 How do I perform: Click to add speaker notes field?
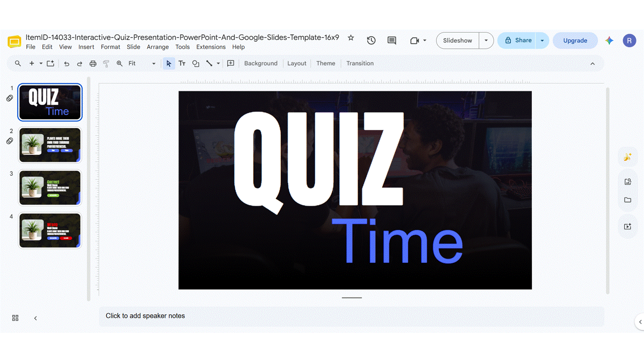[351, 316]
